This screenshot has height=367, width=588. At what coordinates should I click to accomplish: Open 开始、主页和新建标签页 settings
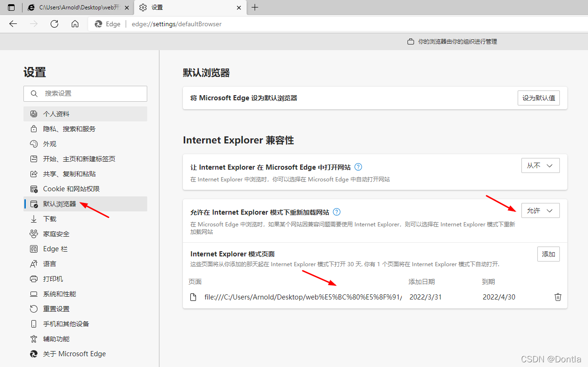coord(85,159)
